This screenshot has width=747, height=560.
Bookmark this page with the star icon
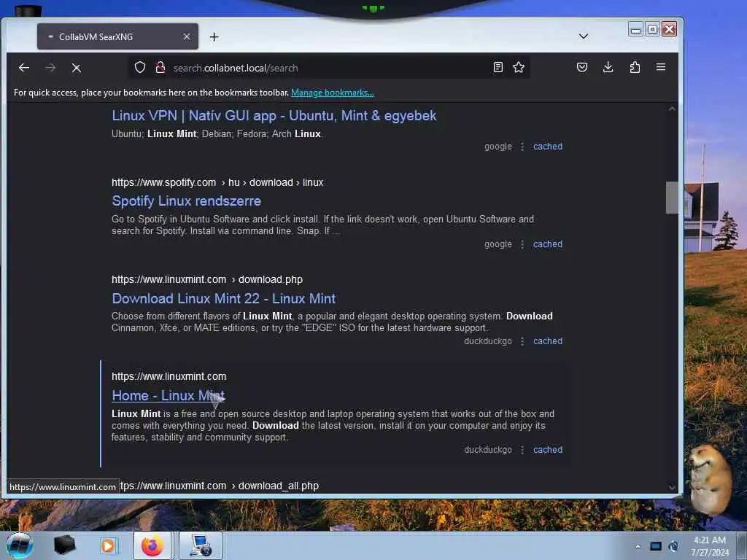[x=519, y=67]
